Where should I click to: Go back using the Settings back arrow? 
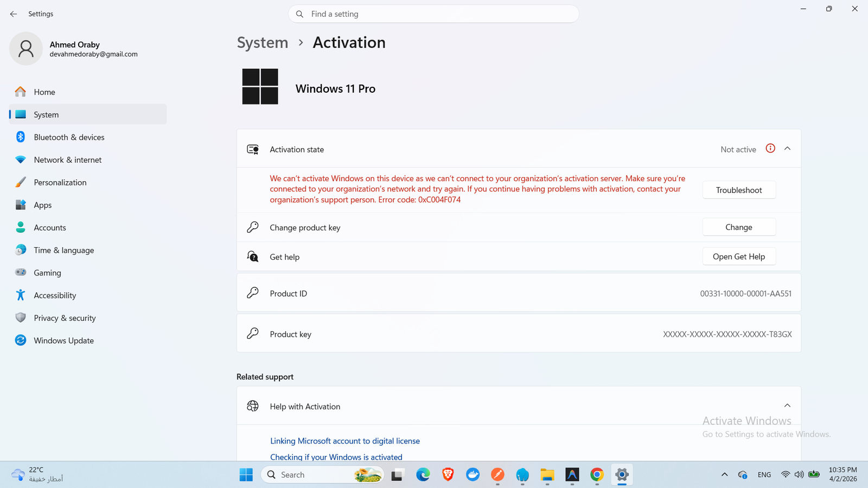[14, 14]
